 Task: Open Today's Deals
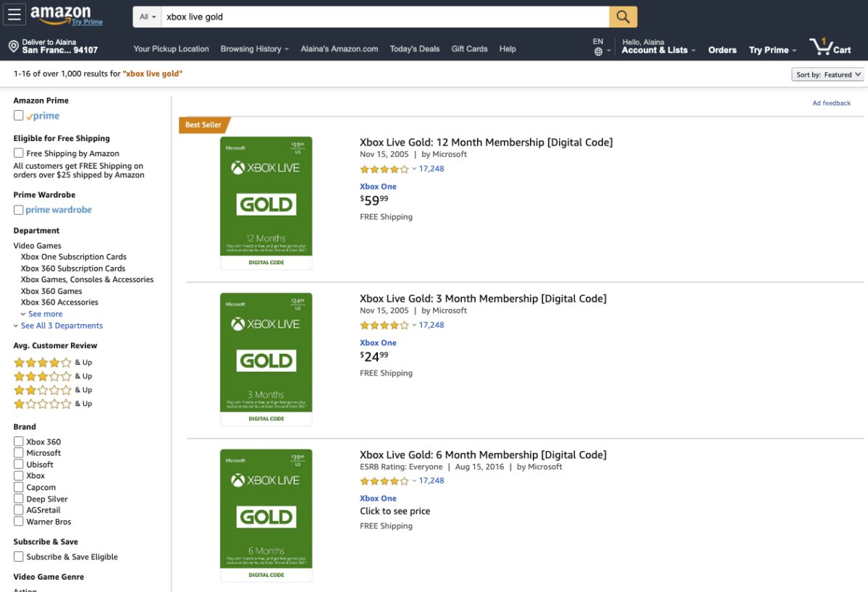tap(415, 48)
